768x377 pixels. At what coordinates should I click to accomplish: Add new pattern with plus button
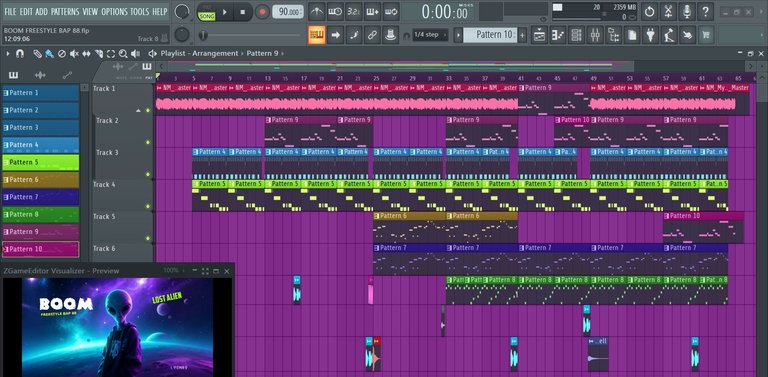click(523, 35)
